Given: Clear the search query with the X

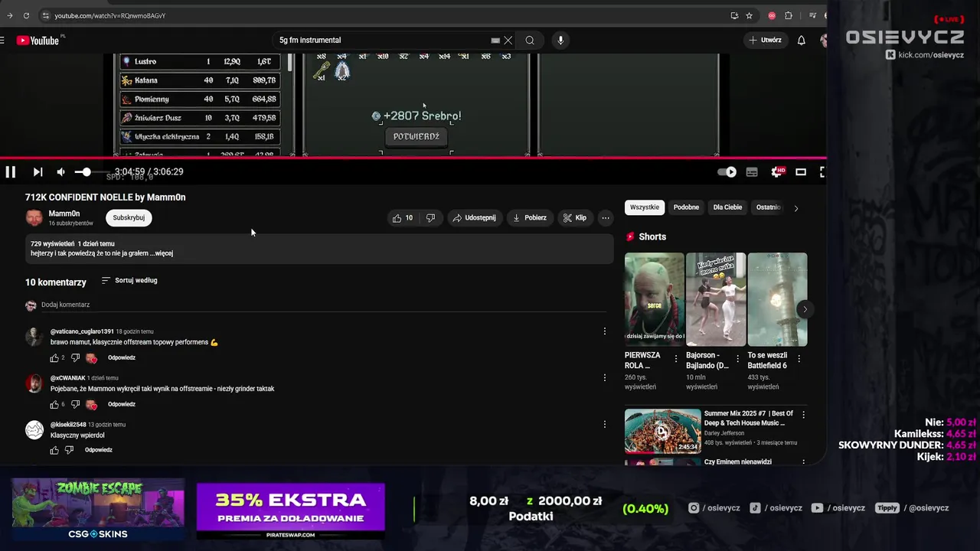Looking at the screenshot, I should coord(508,41).
